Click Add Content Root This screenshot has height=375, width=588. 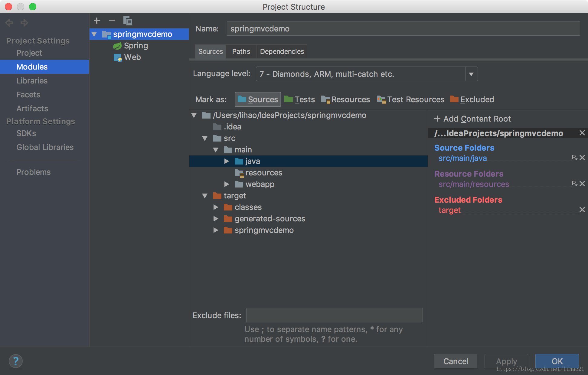(473, 119)
